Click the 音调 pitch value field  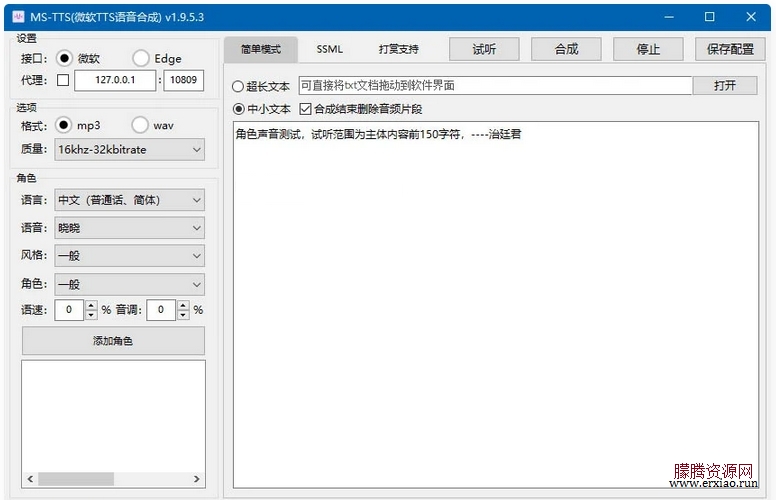[x=161, y=310]
